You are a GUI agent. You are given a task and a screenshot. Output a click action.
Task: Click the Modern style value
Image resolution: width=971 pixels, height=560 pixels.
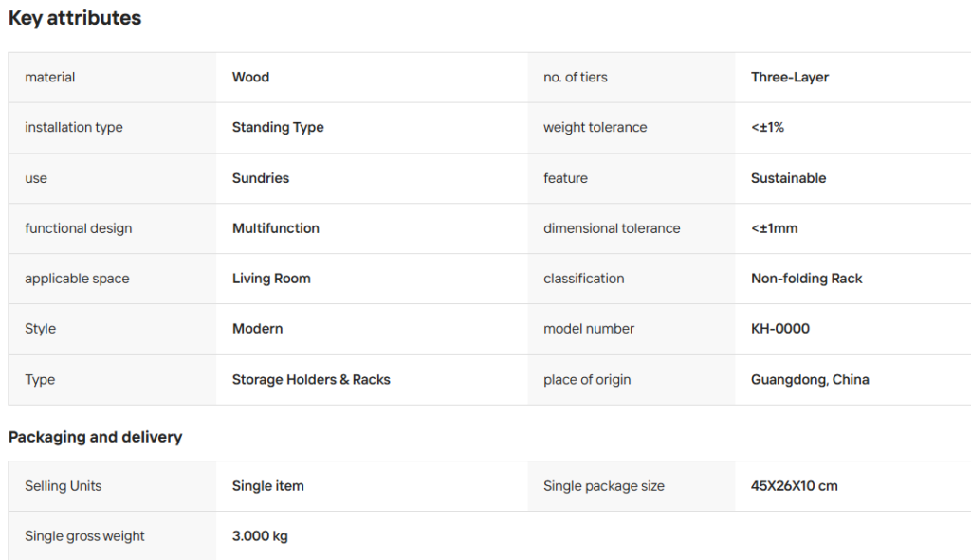pos(258,329)
